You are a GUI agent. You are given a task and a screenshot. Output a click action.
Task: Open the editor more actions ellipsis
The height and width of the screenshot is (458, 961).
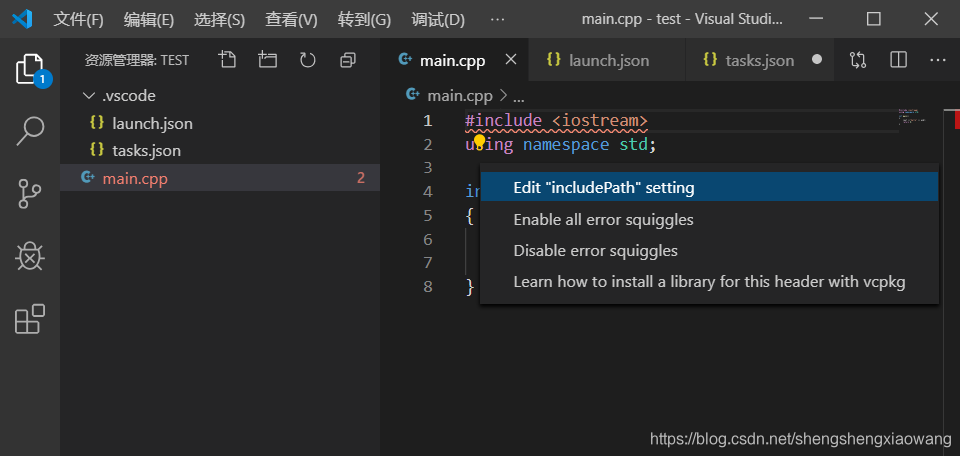(938, 60)
